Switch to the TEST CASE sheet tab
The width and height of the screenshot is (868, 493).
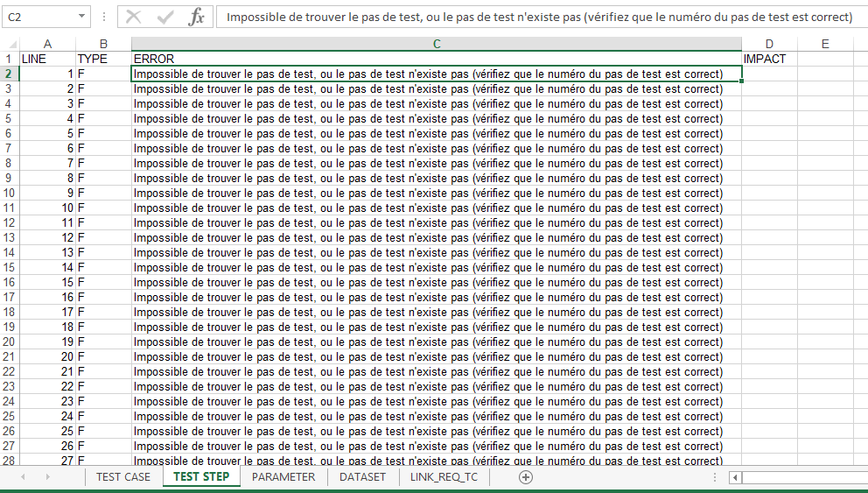[x=123, y=477]
